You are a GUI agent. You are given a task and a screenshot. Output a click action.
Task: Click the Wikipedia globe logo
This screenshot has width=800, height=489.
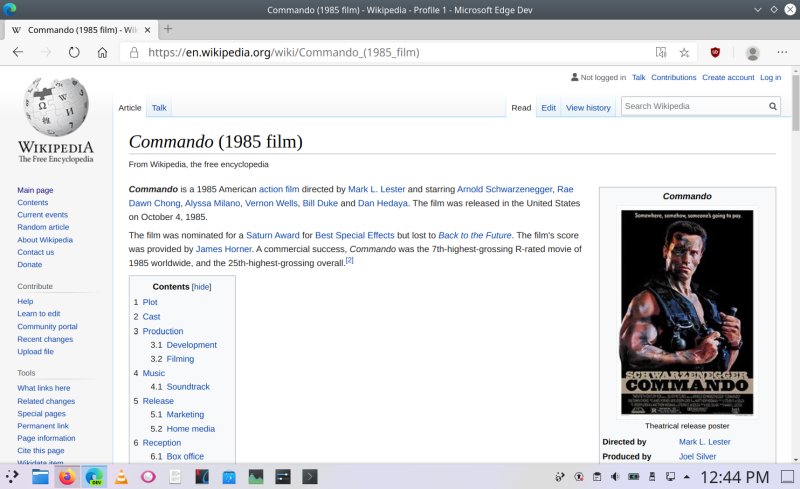click(56, 106)
